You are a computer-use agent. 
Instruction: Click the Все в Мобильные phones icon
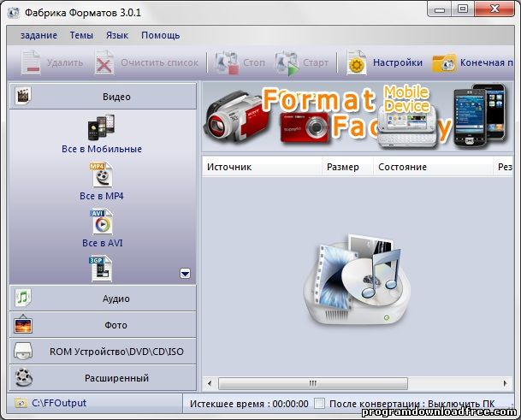point(102,127)
